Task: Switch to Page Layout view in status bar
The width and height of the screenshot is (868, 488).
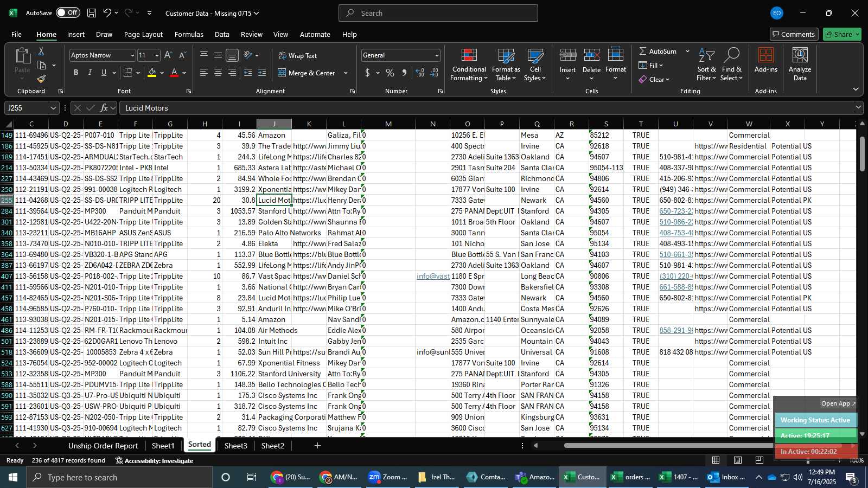Action: tap(738, 460)
